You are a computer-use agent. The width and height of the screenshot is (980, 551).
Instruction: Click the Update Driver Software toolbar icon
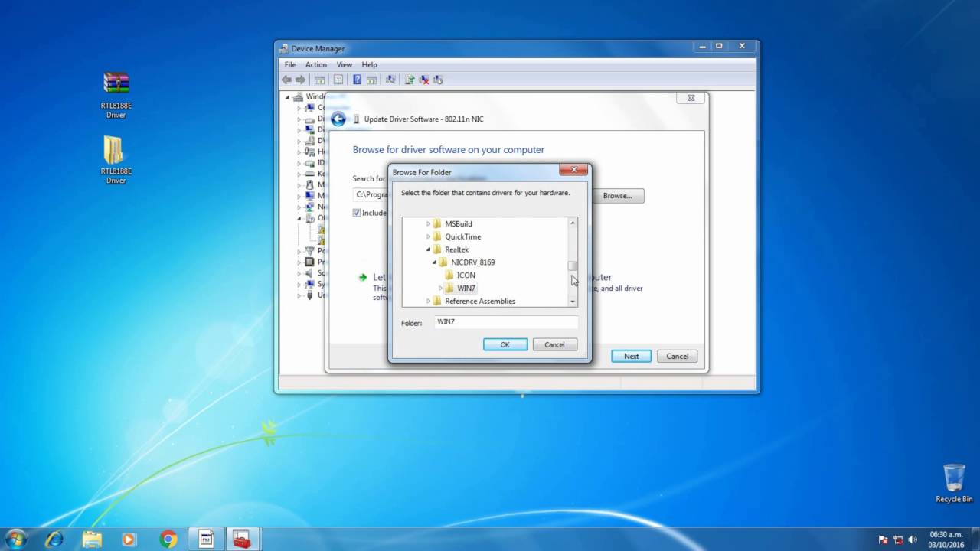(x=410, y=80)
